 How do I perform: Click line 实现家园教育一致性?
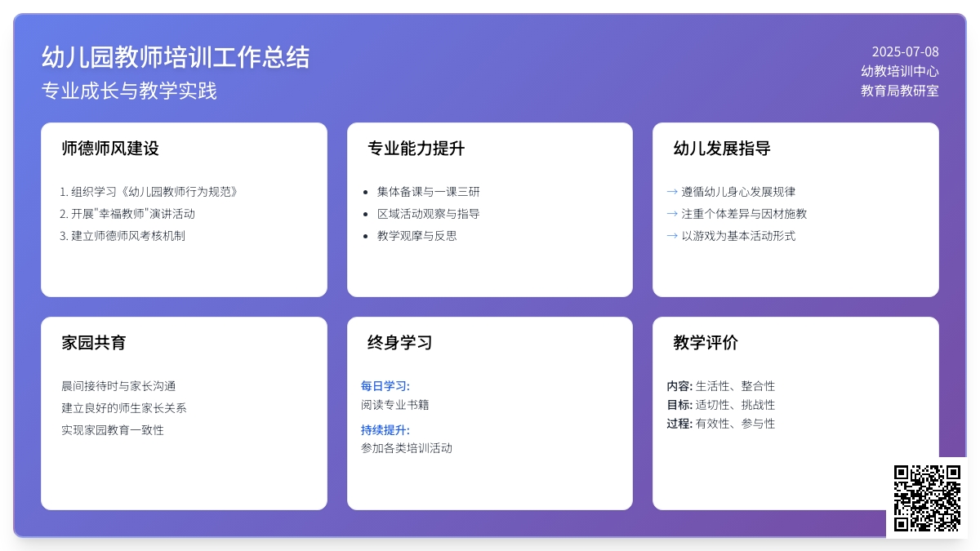[113, 430]
